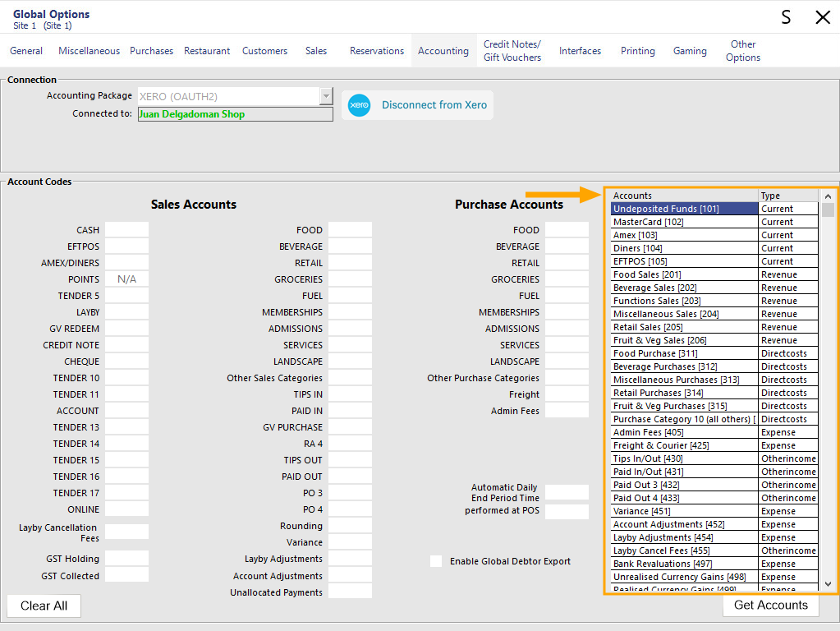
Task: Open the Accounting Package dropdown
Action: [x=326, y=96]
